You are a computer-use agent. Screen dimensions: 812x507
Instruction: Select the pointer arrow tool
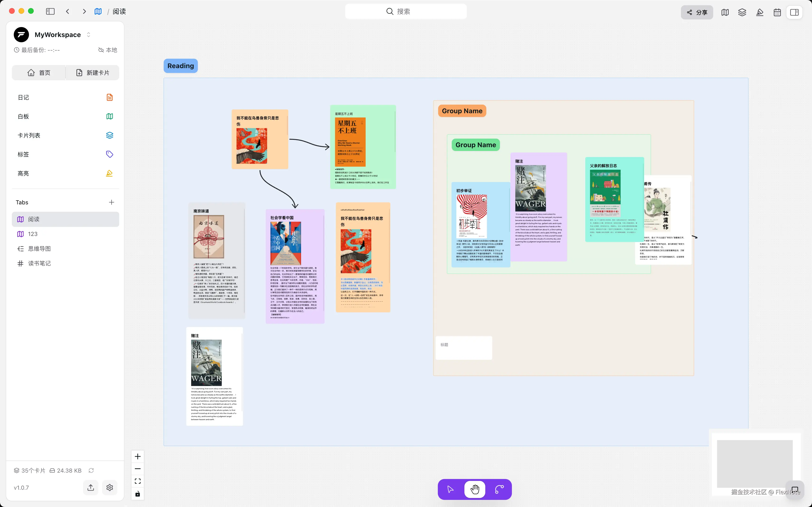click(x=450, y=489)
